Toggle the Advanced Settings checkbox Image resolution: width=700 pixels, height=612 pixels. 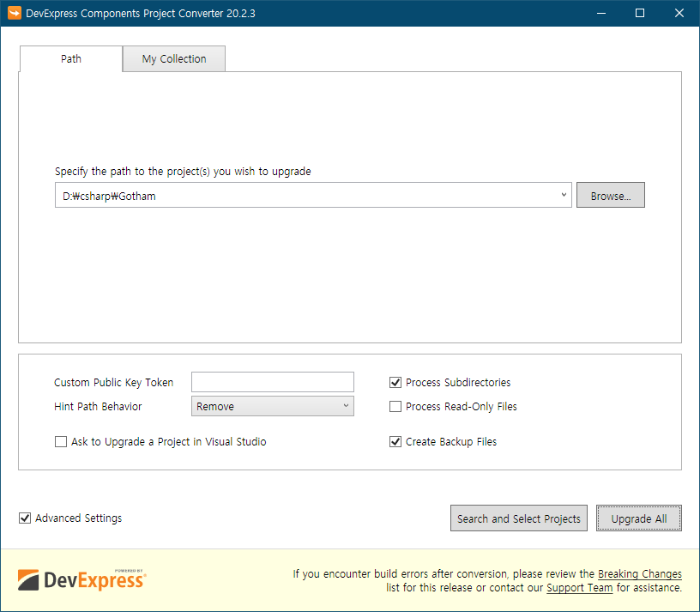(25, 518)
